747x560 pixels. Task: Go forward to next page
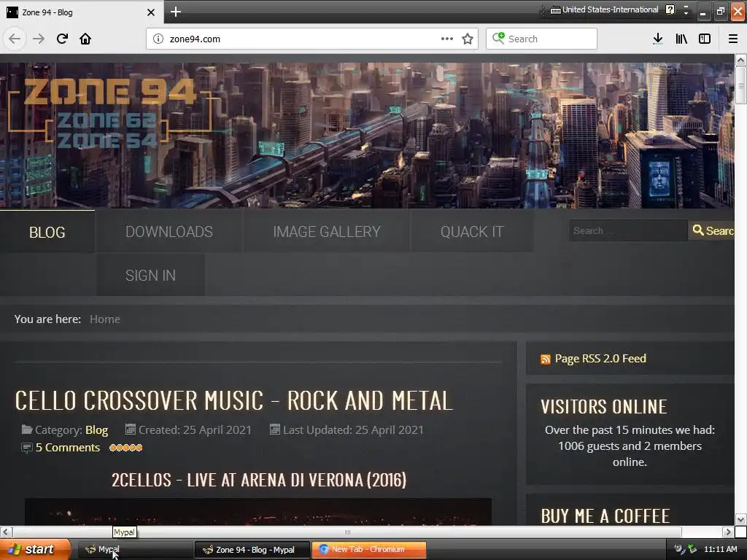(39, 39)
